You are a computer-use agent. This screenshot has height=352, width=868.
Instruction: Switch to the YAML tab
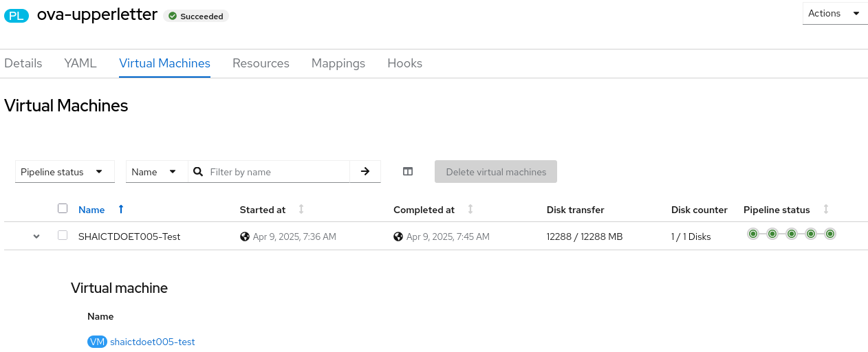tap(80, 63)
